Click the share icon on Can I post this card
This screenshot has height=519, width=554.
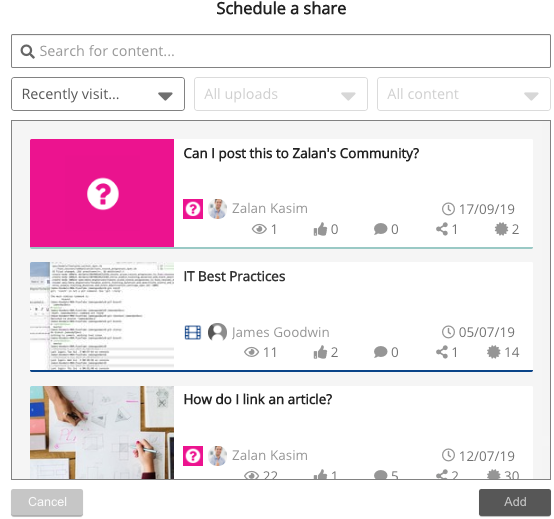[x=442, y=229]
